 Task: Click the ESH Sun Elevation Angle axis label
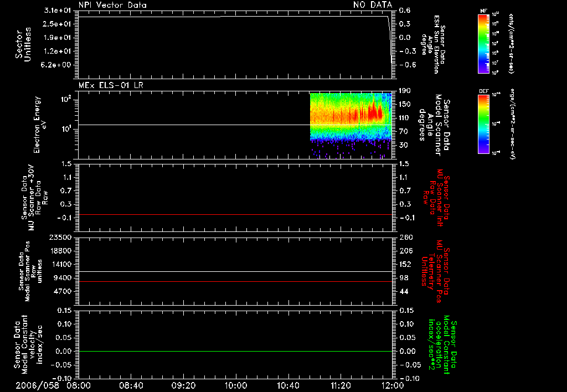click(434, 44)
